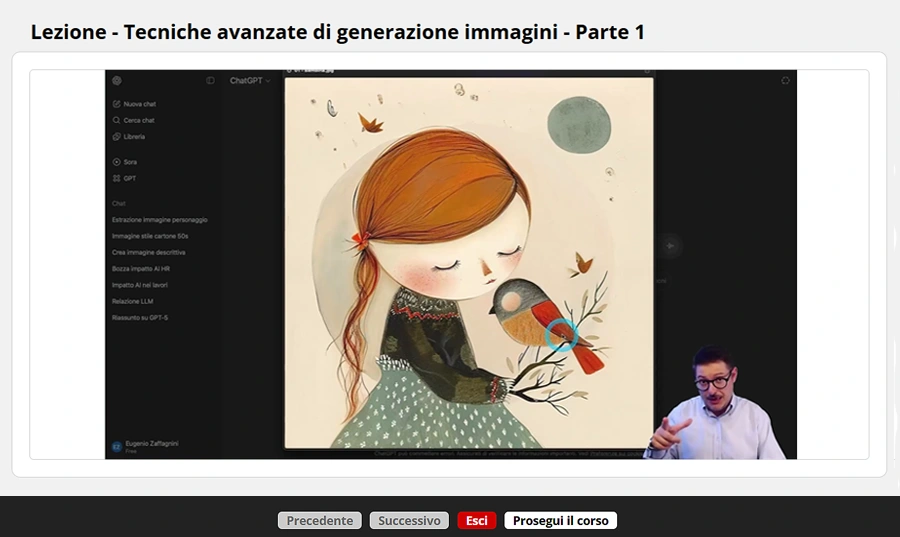Open the GPT explorer item
The image size is (900, 537).
[x=125, y=178]
